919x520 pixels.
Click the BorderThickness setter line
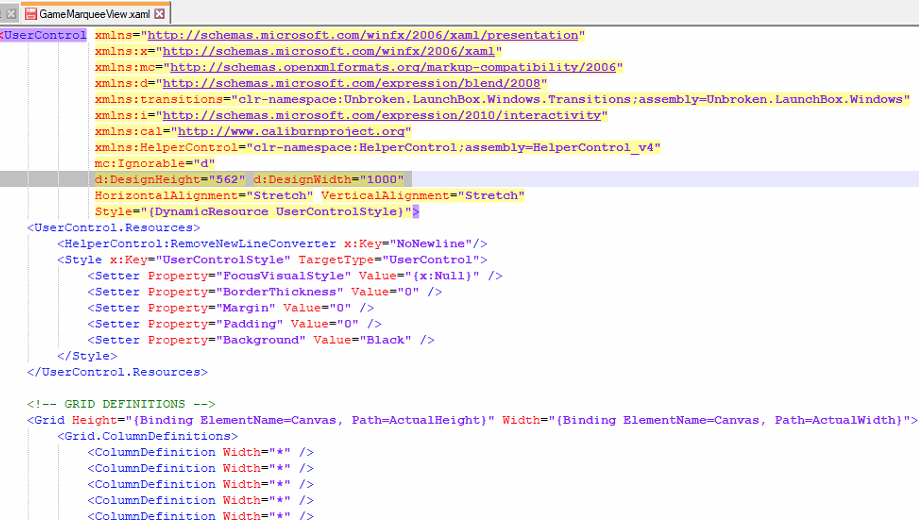264,292
